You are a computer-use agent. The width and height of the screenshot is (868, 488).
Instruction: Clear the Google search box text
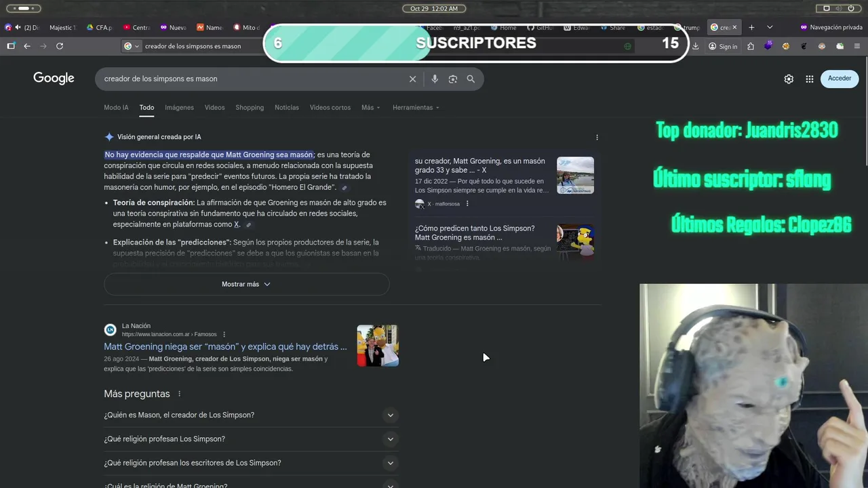coord(412,79)
